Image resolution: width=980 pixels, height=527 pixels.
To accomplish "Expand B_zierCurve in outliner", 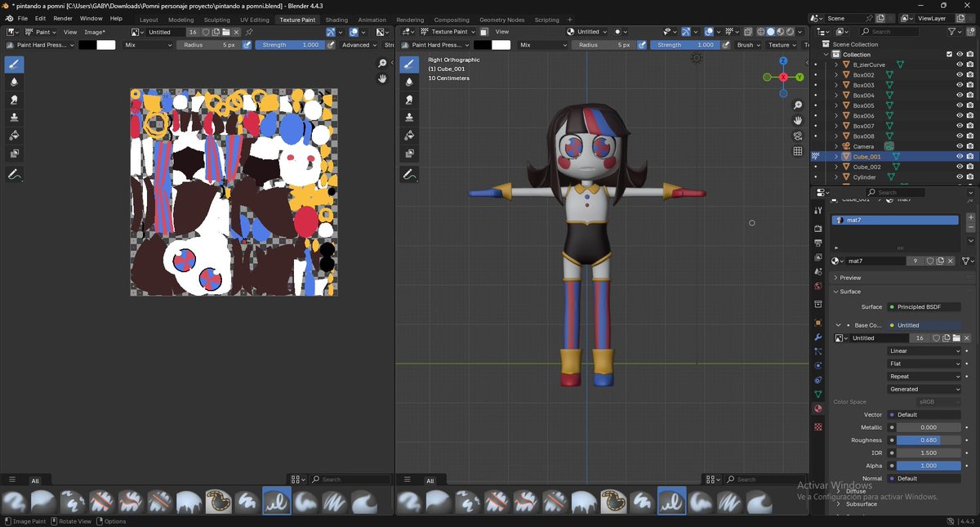I will [x=836, y=65].
